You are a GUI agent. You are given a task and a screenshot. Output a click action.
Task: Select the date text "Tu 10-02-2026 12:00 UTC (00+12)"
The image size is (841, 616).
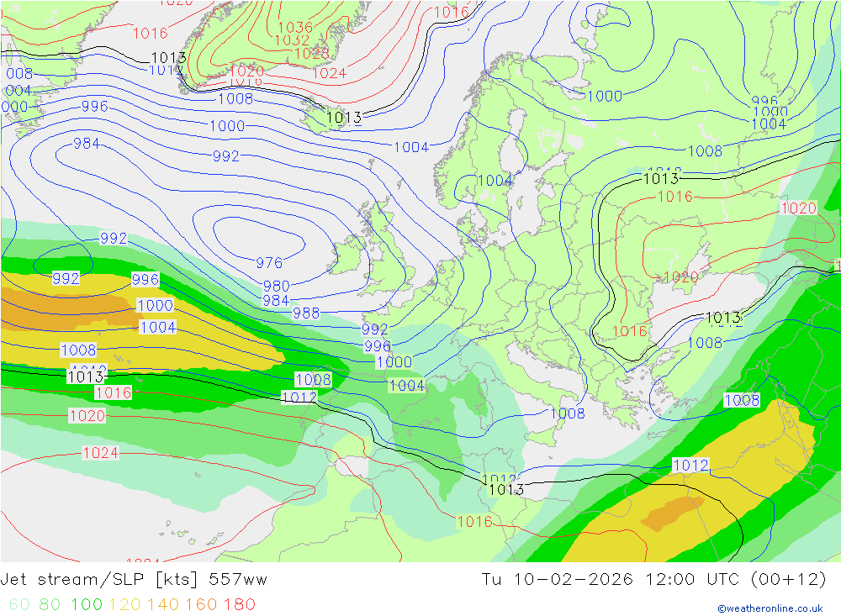click(653, 580)
